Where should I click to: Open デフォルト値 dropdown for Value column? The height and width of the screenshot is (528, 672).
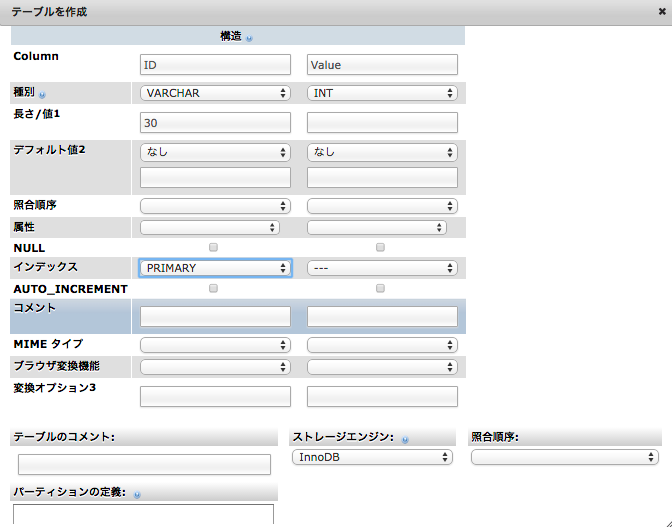[382, 152]
